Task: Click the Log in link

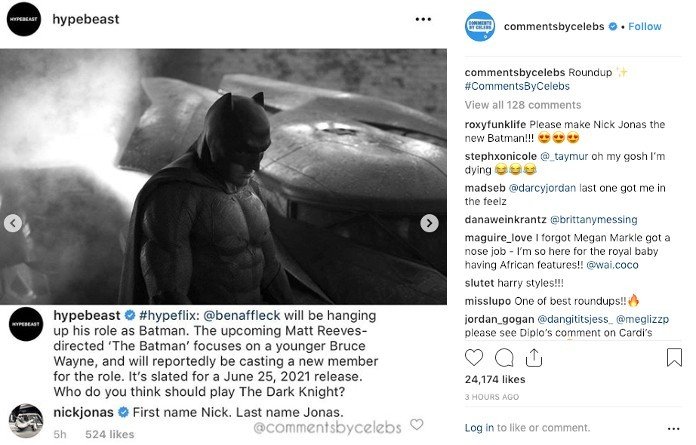Action: 479,427
